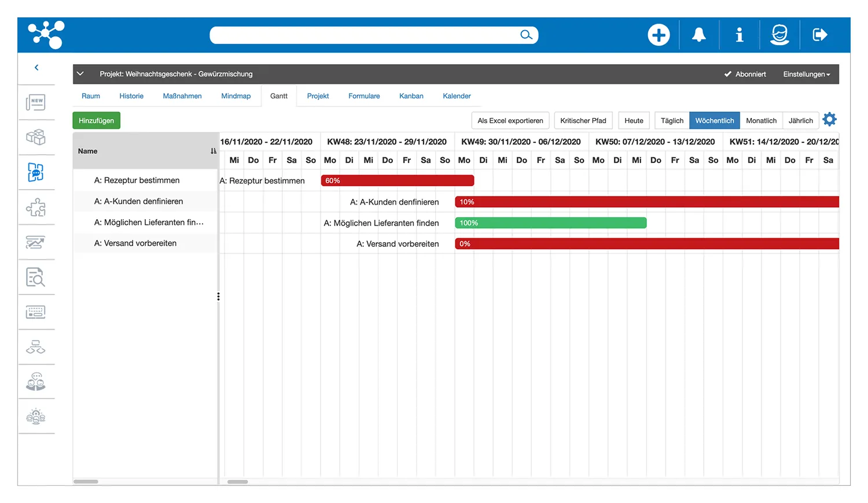Open Gantt settings gear icon
This screenshot has width=868, height=503.
pos(829,120)
